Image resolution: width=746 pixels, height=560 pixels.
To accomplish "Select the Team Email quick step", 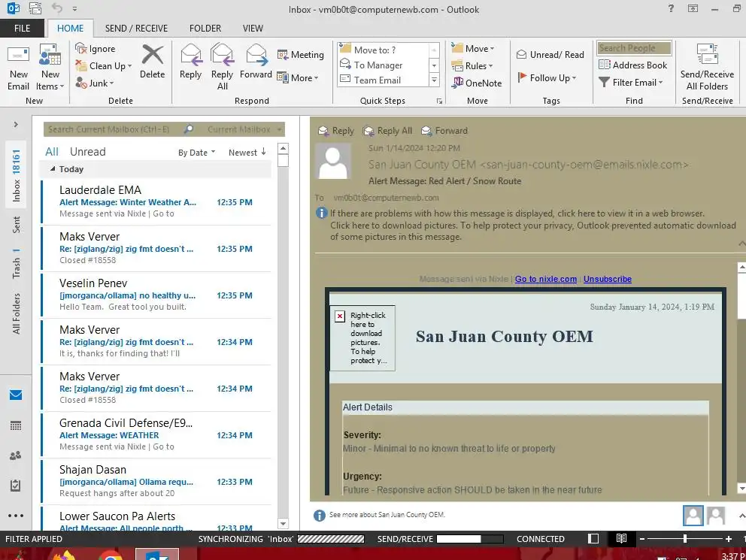I will (x=383, y=80).
